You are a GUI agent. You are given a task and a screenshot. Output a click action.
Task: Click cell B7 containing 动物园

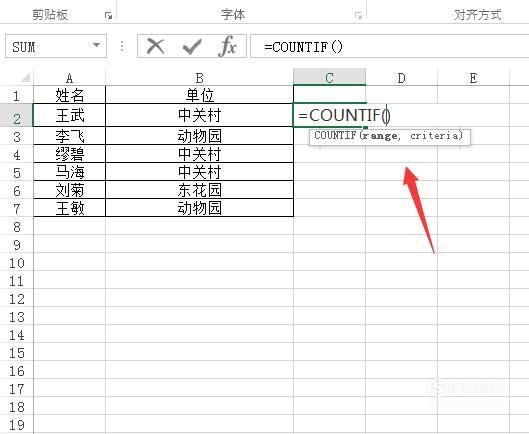[x=199, y=208]
